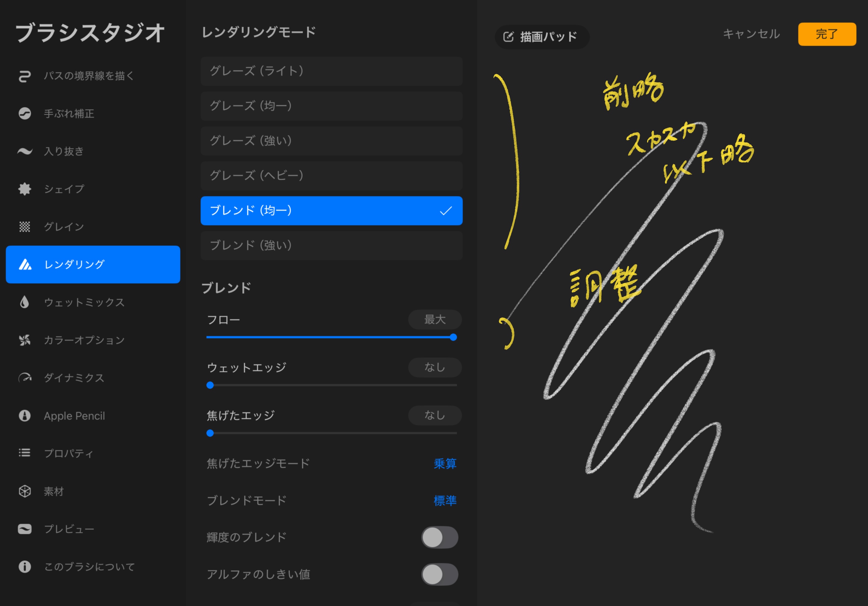Open the Color Options (カラーオプション) pinwheel icon
The image size is (868, 606).
click(25, 340)
